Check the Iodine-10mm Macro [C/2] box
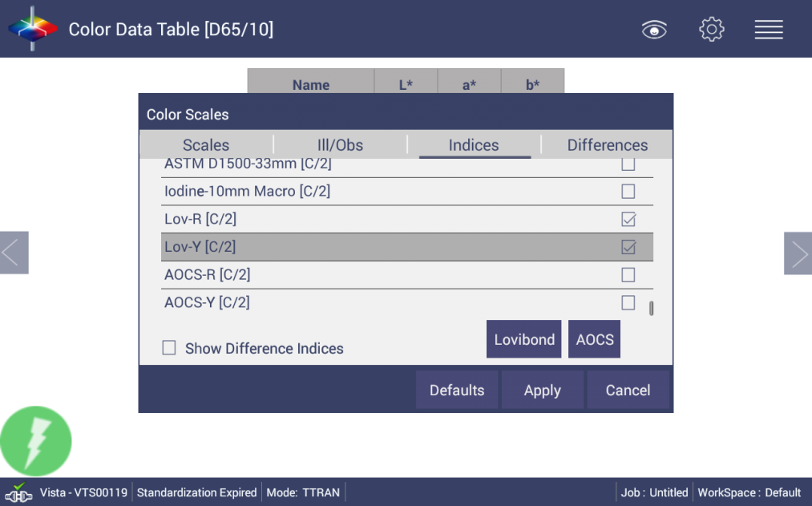The image size is (812, 506). tap(628, 192)
